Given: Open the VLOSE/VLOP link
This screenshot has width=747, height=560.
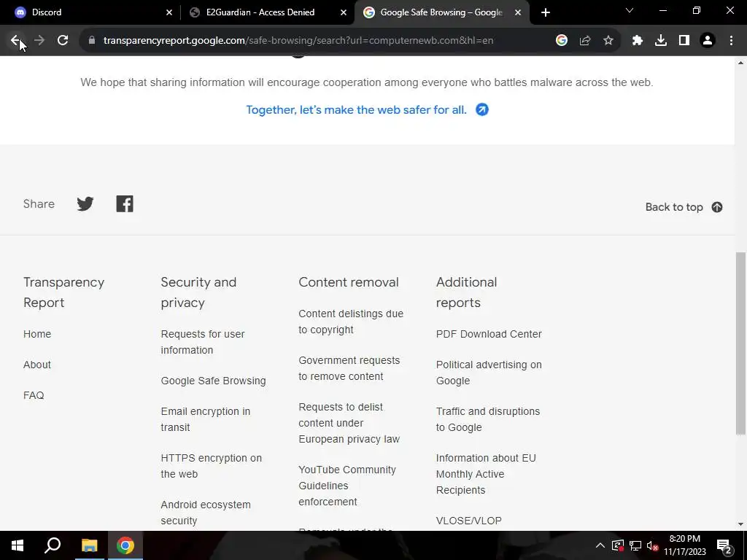Looking at the screenshot, I should [469, 521].
